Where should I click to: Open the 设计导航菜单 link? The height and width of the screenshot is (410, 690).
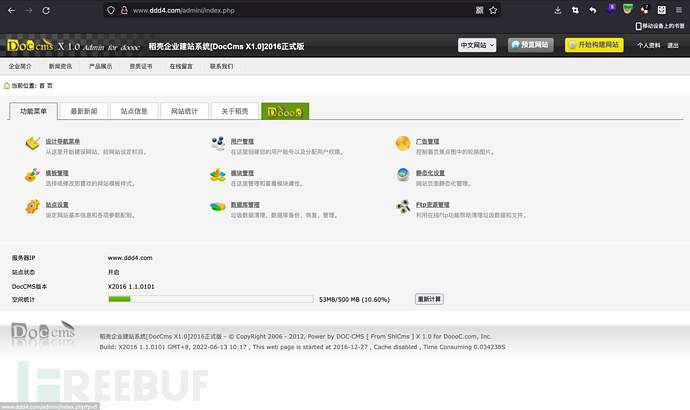(62, 142)
